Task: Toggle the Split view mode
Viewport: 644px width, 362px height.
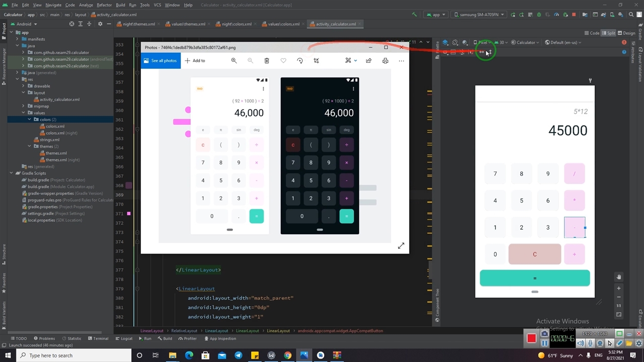Action: pyautogui.click(x=608, y=33)
